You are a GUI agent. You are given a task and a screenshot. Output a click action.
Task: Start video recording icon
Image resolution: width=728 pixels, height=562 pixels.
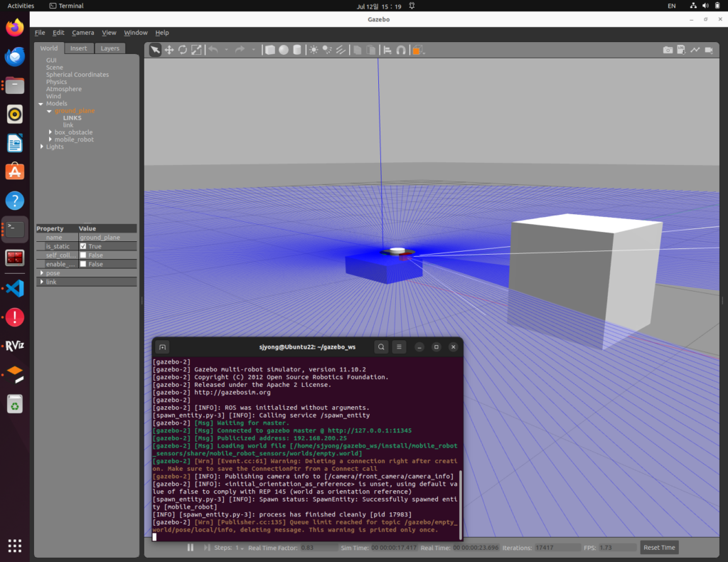tap(709, 50)
